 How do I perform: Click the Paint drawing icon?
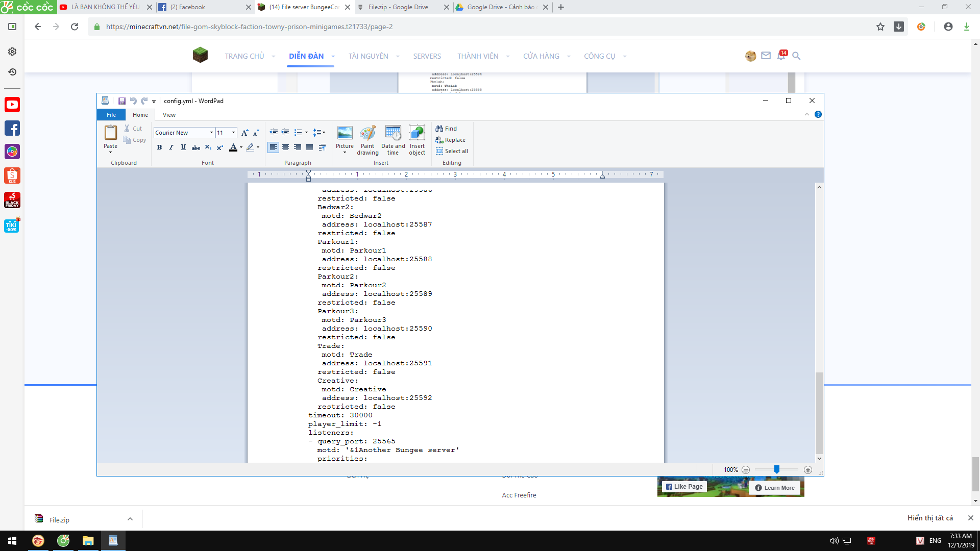click(367, 134)
